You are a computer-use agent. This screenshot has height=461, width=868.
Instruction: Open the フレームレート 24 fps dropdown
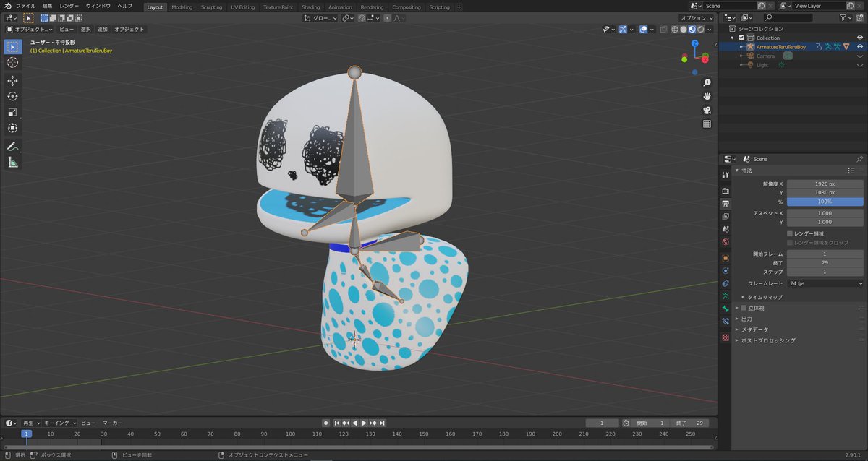(825, 283)
